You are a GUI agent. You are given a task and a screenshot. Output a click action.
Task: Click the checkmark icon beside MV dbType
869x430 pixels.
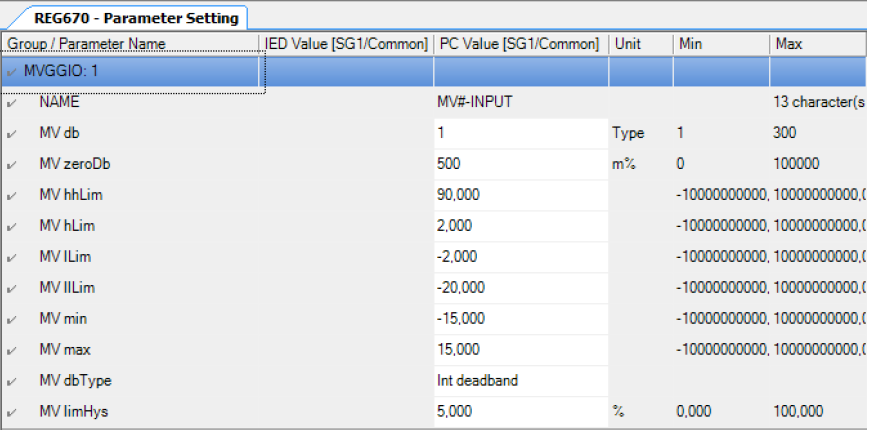11,382
